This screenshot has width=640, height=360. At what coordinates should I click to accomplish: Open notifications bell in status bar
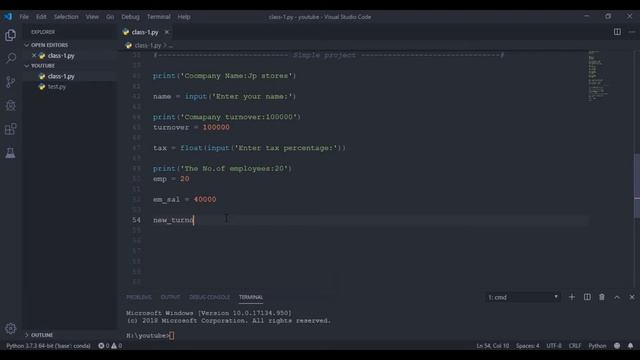point(631,346)
